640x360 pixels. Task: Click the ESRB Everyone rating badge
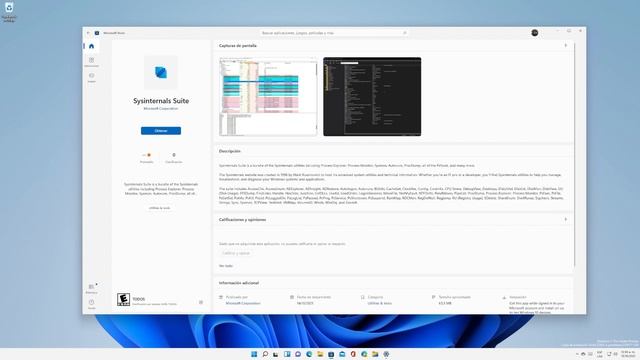click(x=123, y=300)
